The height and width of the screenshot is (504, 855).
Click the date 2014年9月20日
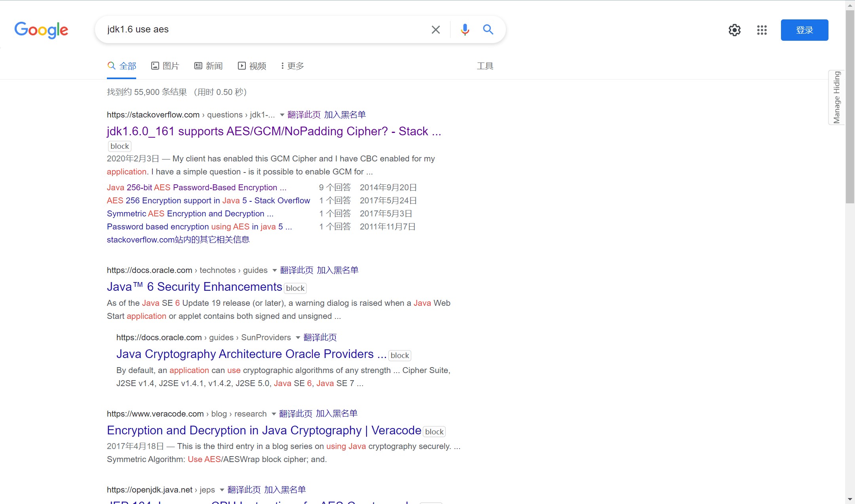tap(388, 188)
